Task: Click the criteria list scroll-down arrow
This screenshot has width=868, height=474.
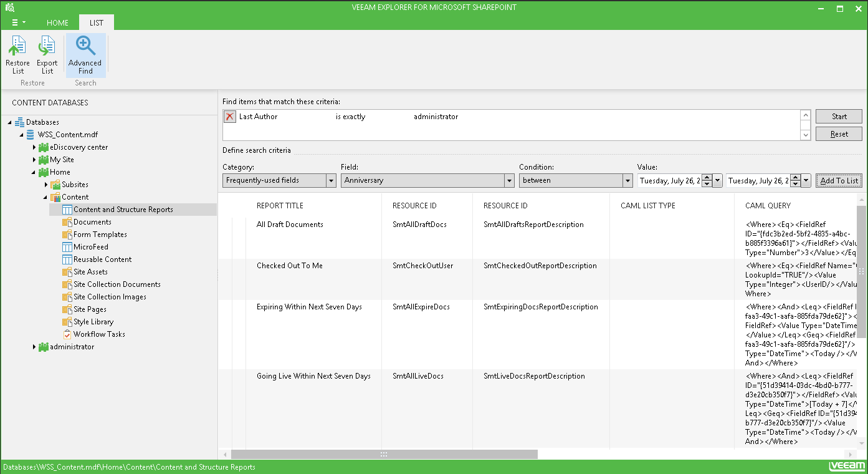Action: coord(805,135)
